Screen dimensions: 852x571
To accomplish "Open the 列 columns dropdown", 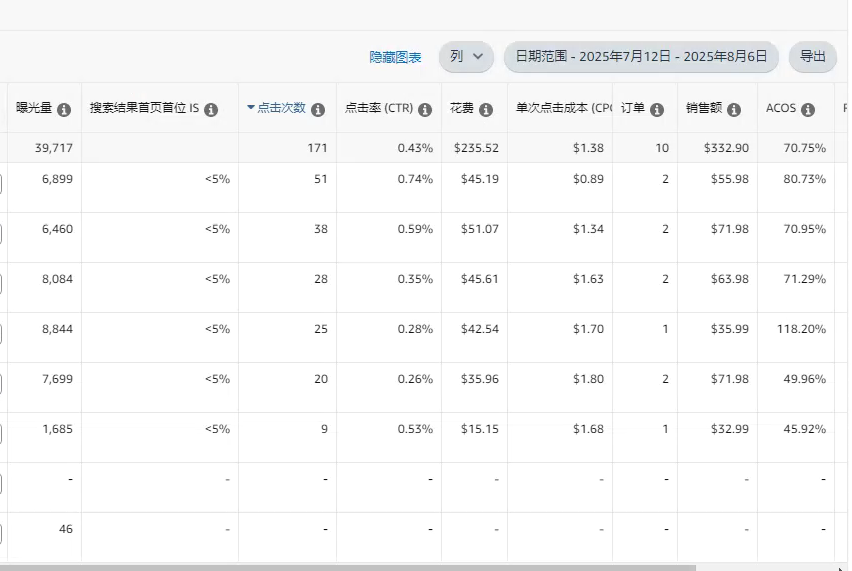I will coord(466,57).
